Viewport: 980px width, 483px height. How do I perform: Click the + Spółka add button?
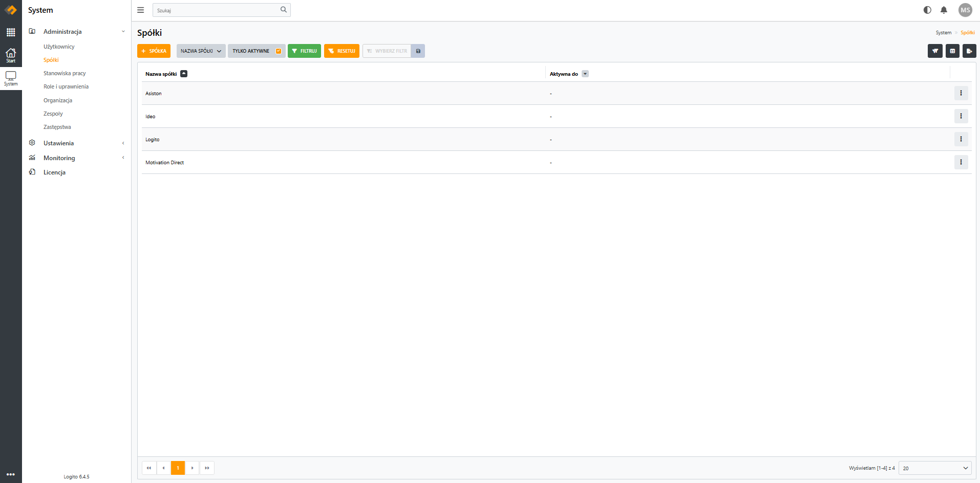[x=154, y=51]
